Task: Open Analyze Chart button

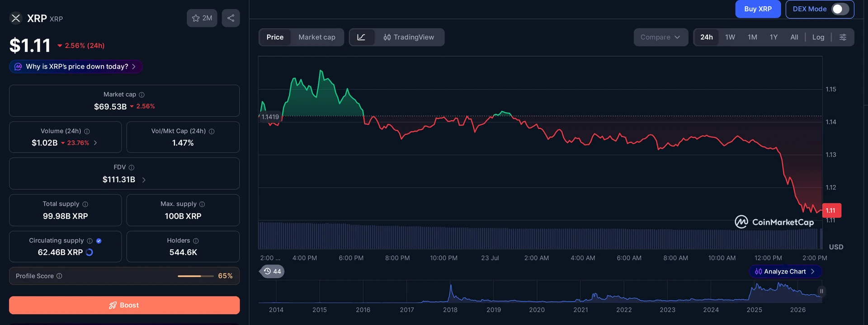Action: pyautogui.click(x=785, y=271)
